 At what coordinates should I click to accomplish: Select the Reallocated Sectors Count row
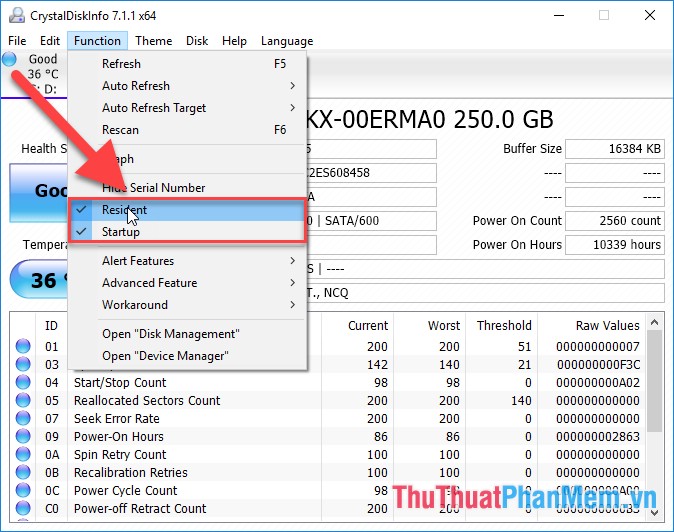(x=328, y=401)
